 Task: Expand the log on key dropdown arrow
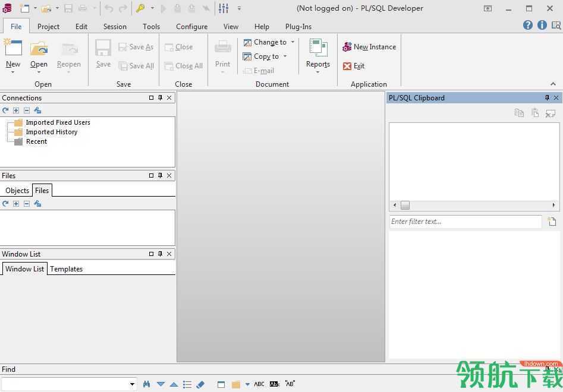(x=152, y=8)
